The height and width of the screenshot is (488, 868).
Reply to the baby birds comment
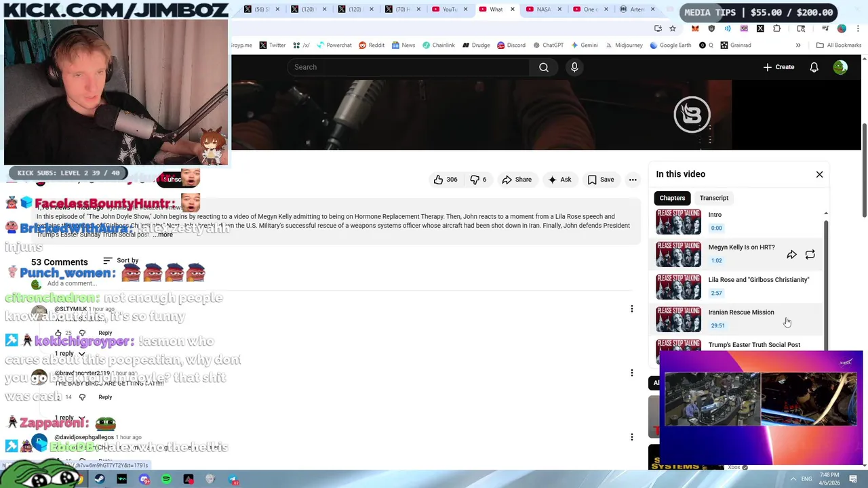tap(105, 397)
